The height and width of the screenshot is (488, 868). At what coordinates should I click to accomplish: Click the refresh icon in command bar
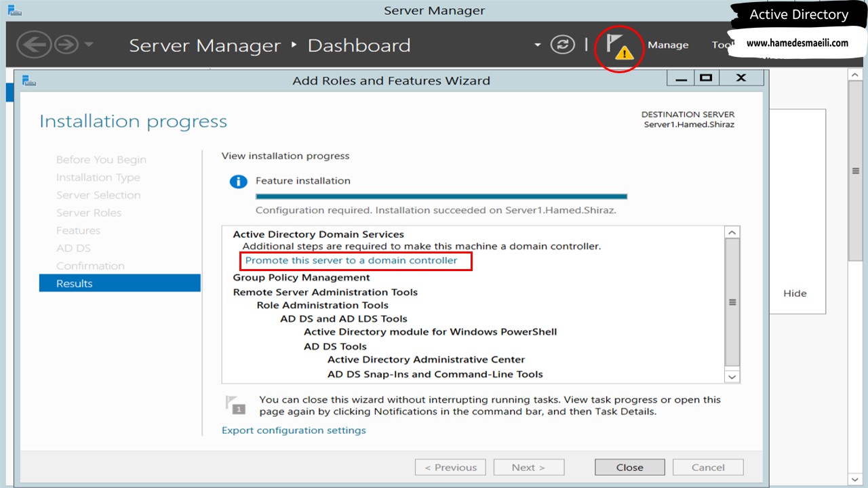562,45
